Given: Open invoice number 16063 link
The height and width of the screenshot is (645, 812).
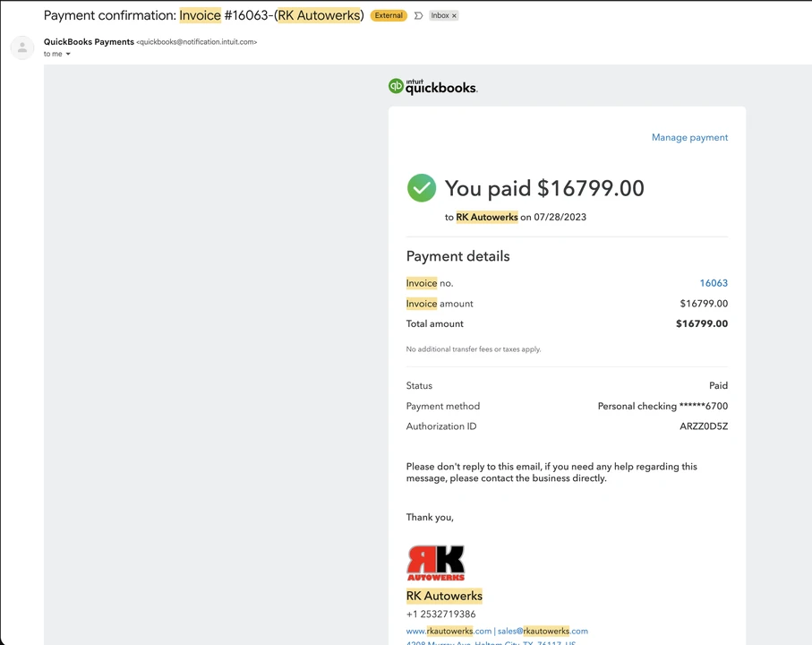Looking at the screenshot, I should [x=714, y=283].
